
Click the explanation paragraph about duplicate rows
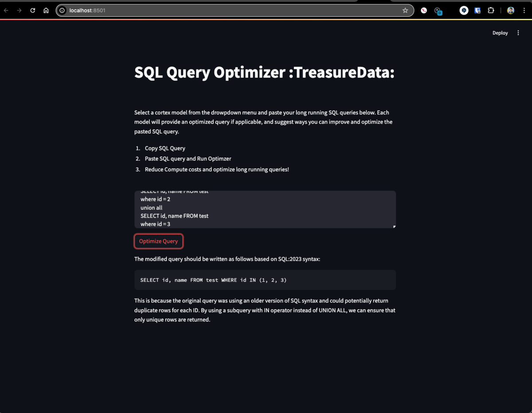click(x=265, y=310)
